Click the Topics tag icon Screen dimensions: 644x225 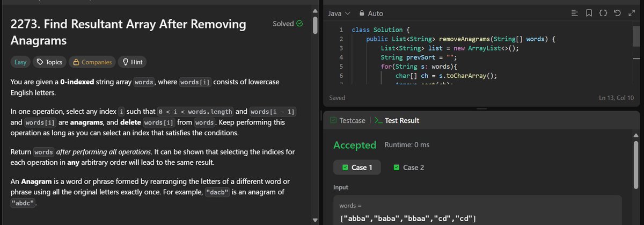39,62
